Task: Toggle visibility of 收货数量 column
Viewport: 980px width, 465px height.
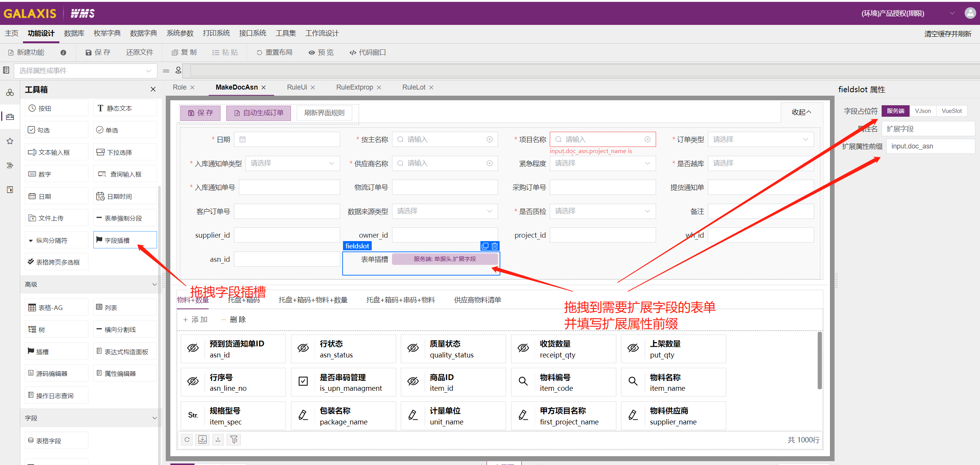Action: [x=523, y=348]
